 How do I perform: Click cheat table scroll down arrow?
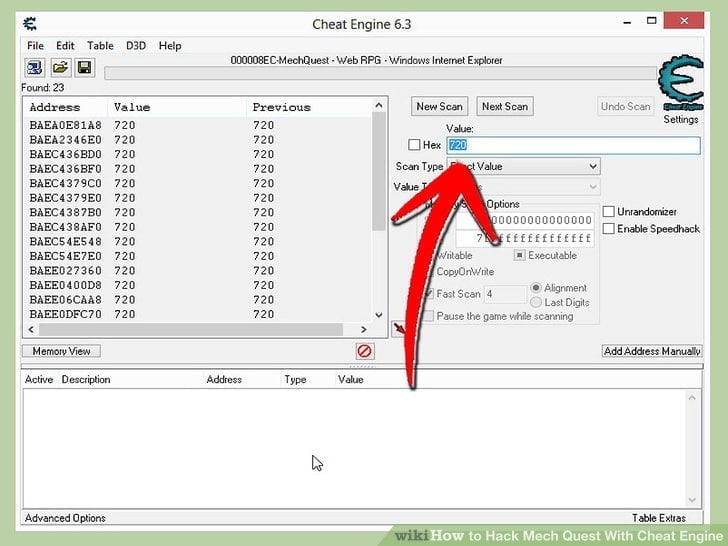pos(692,500)
